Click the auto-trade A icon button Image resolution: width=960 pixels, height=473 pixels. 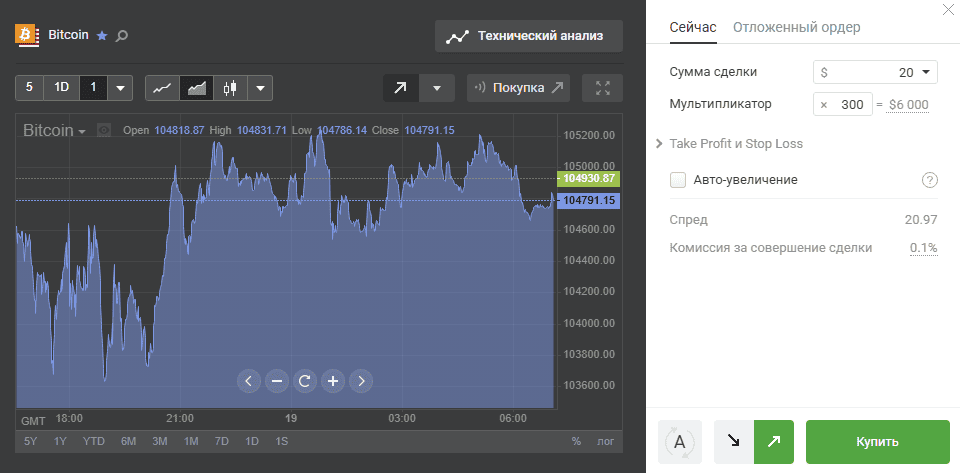click(680, 442)
